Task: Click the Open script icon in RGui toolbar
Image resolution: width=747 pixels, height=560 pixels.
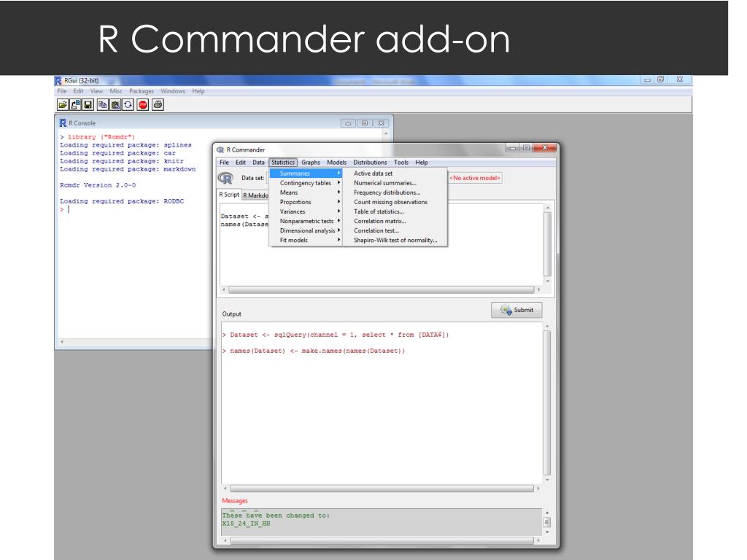Action: [63, 105]
